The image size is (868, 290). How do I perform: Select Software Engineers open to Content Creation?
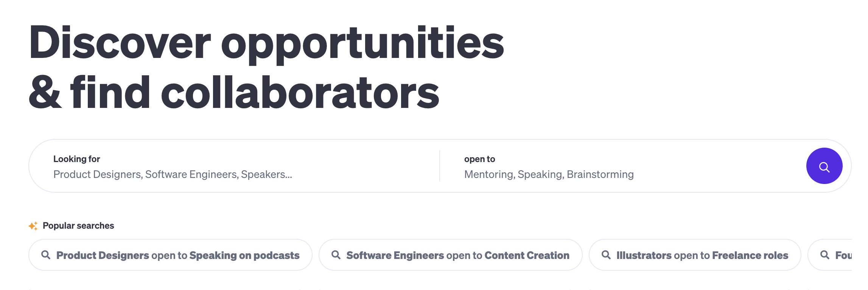[450, 255]
